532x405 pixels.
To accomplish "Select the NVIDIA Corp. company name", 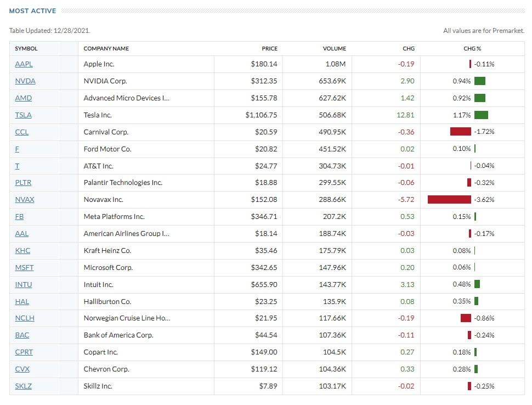I will point(105,81).
